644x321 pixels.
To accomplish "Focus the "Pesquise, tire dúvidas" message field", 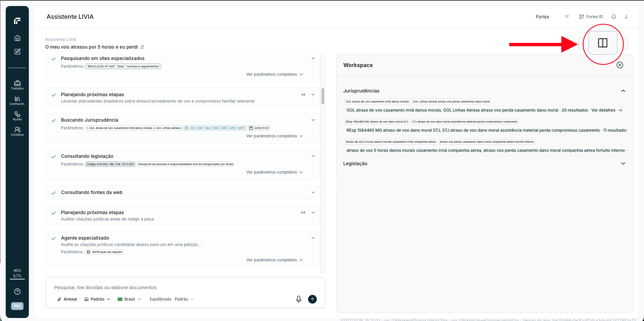I will (x=185, y=287).
